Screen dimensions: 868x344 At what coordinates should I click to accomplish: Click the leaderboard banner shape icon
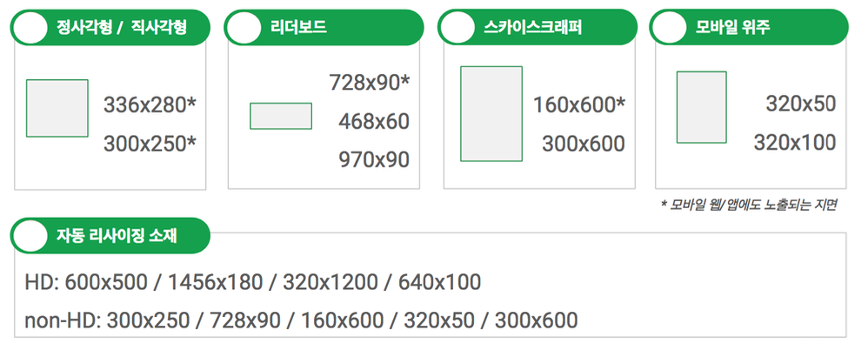[281, 116]
